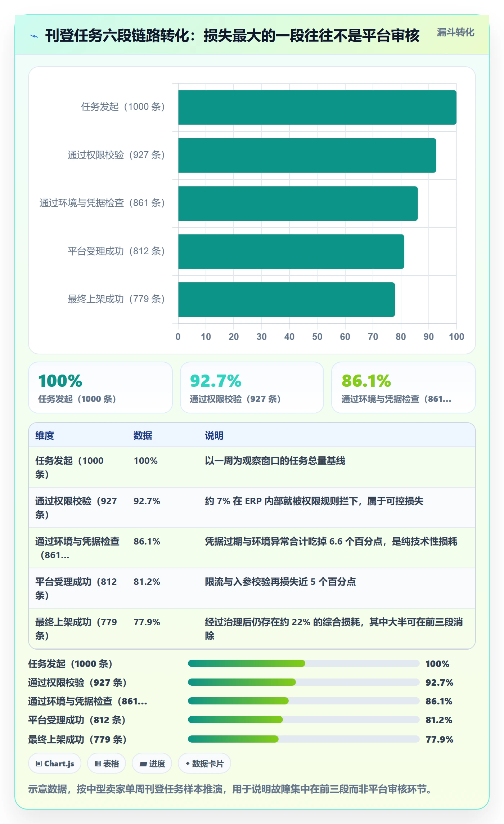Click the 数据 column header
The width and height of the screenshot is (504, 824).
(143, 435)
